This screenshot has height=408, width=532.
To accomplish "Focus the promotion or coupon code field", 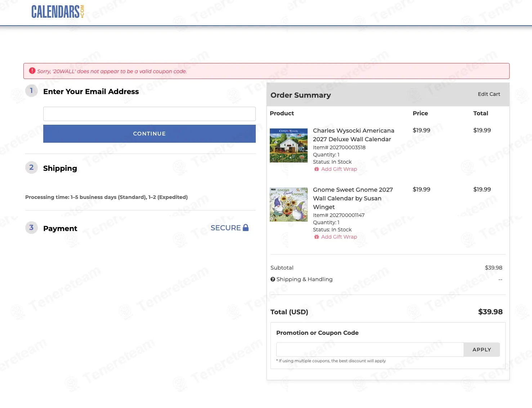I will (x=370, y=350).
